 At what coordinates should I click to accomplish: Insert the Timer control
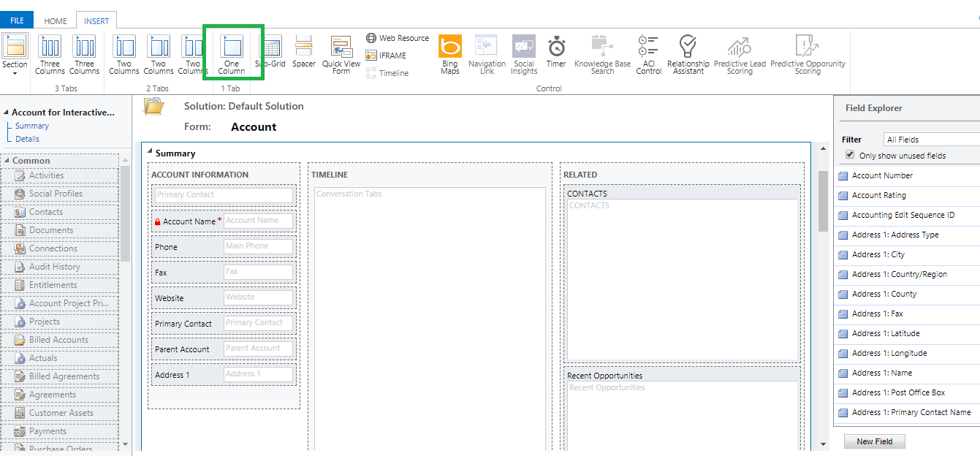pos(556,52)
